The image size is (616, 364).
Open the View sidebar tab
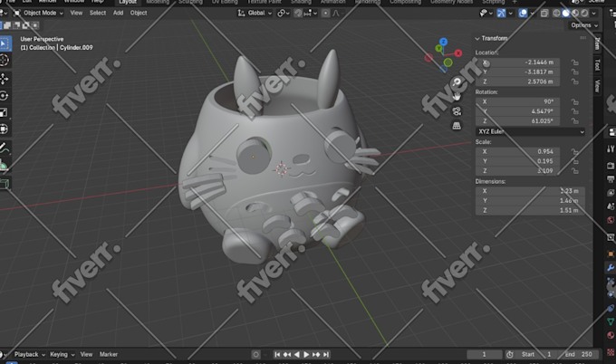pos(598,86)
